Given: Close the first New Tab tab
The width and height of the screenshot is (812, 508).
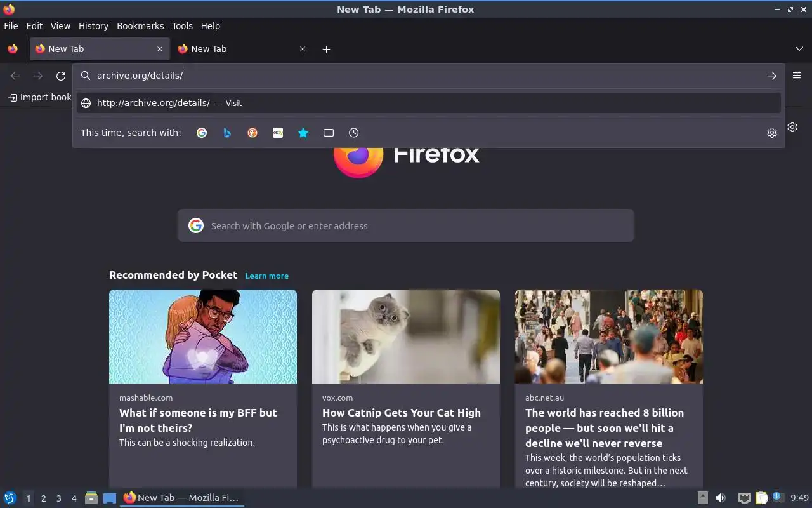Looking at the screenshot, I should pos(160,49).
